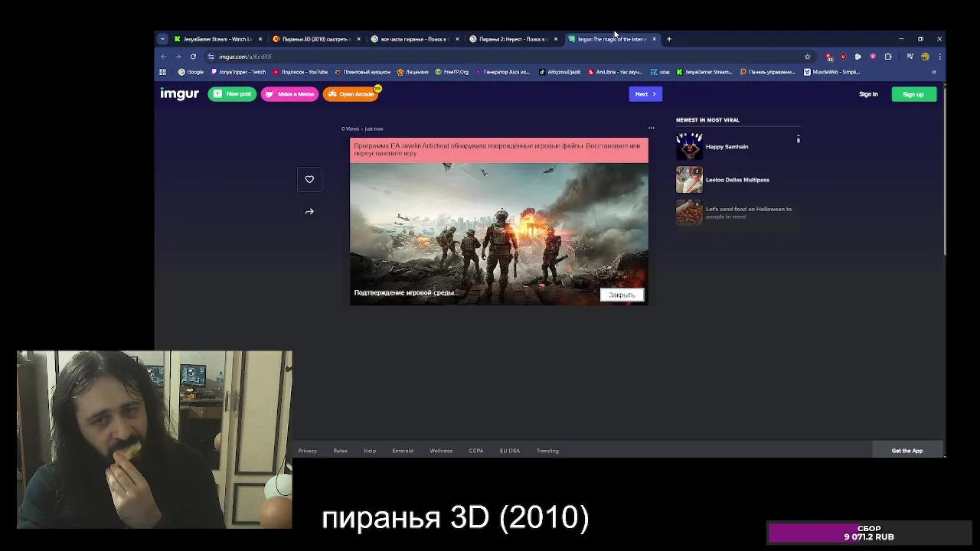
Task: Open the Extensions puzzle-piece menu
Action: tap(888, 57)
